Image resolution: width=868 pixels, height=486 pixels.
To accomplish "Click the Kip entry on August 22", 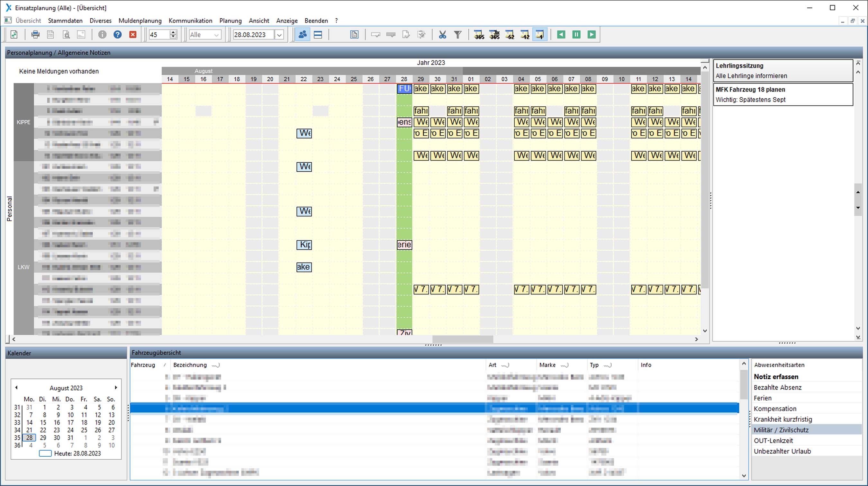I will (304, 245).
